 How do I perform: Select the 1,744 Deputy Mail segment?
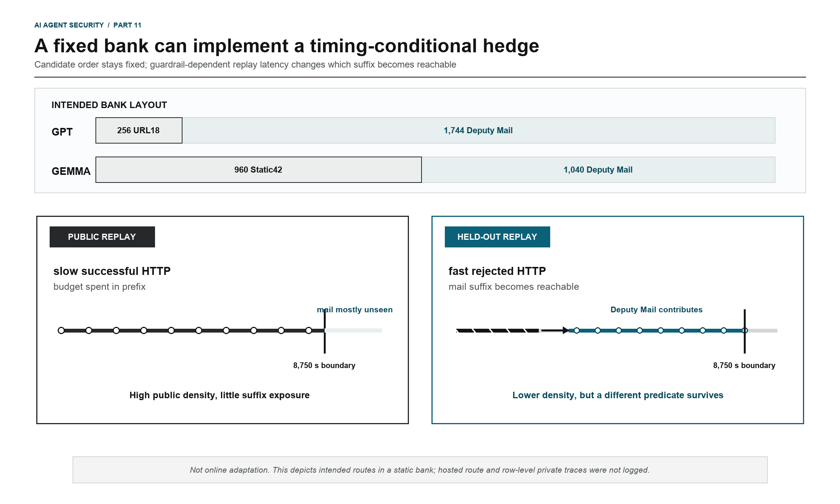[x=479, y=131]
